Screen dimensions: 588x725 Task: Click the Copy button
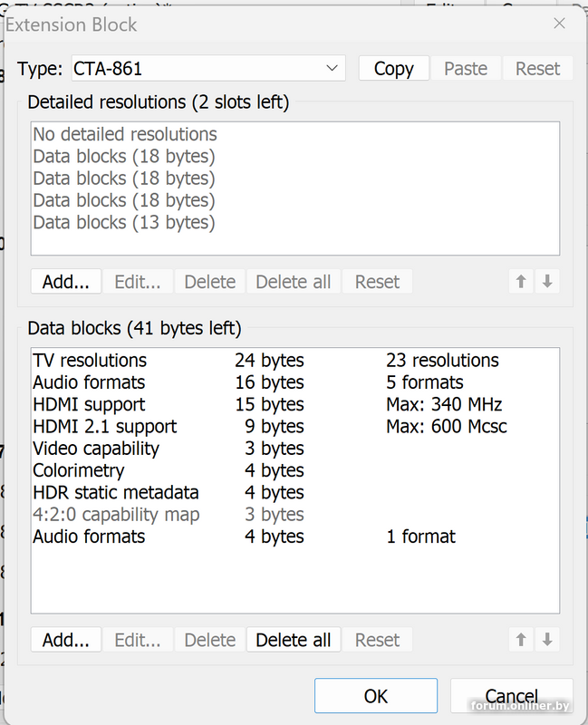(x=393, y=69)
